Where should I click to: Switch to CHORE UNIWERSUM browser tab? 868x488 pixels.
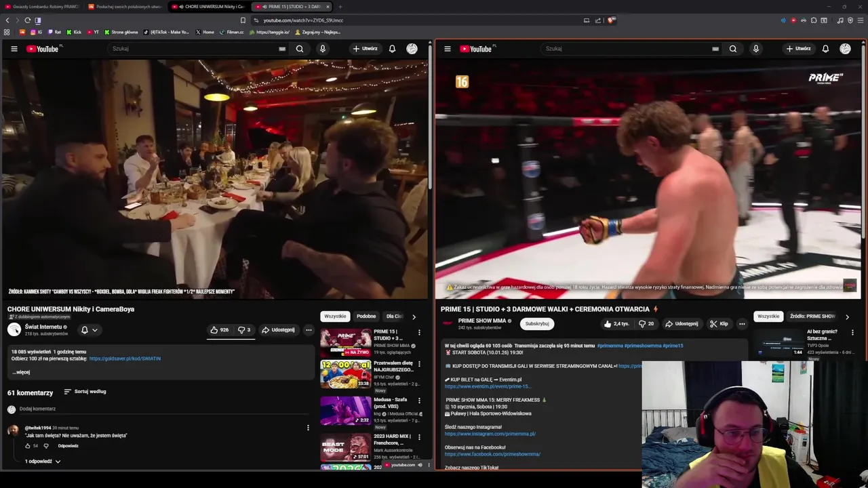click(x=209, y=7)
